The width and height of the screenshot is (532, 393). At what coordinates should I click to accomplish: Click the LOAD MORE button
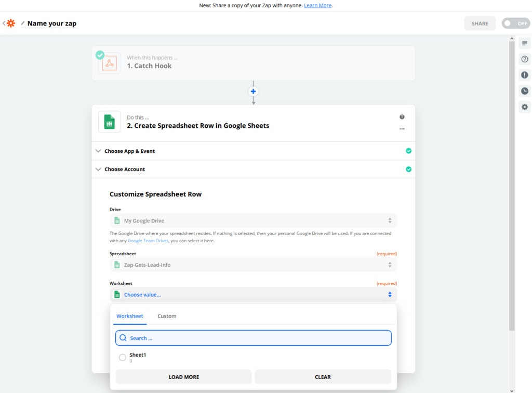(x=184, y=377)
